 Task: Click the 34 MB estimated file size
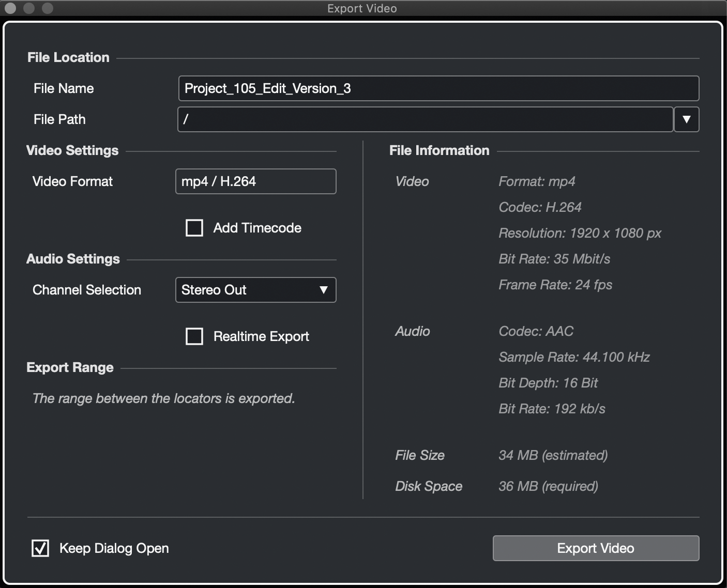click(553, 455)
